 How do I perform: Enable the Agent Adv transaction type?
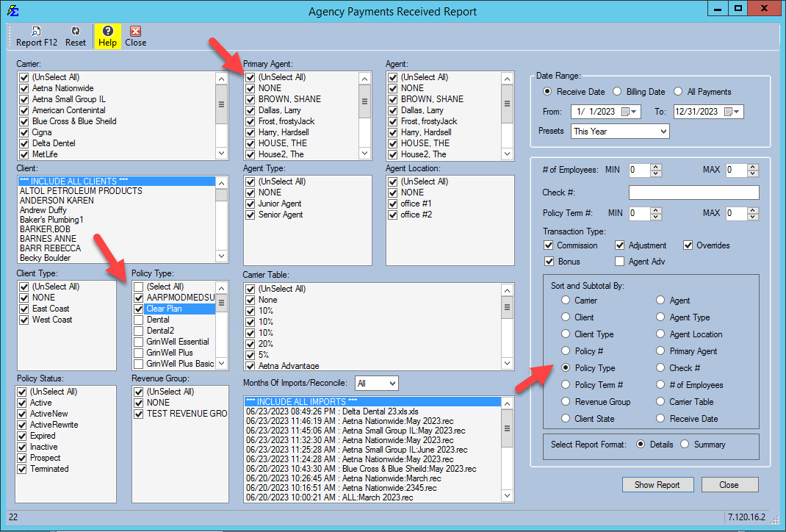[619, 262]
